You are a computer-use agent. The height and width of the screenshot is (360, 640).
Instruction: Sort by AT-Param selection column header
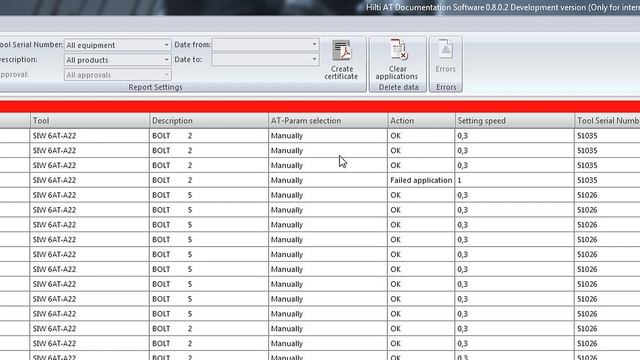point(328,121)
